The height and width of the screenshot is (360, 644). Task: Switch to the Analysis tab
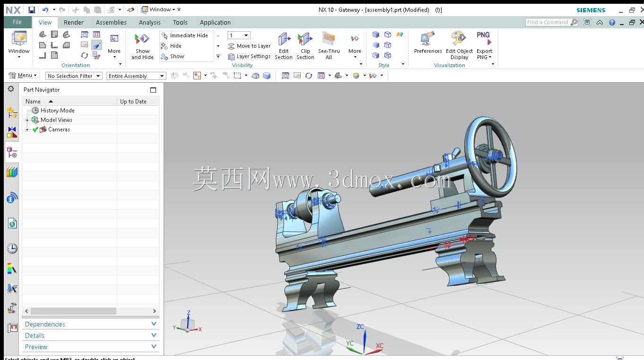click(x=150, y=22)
